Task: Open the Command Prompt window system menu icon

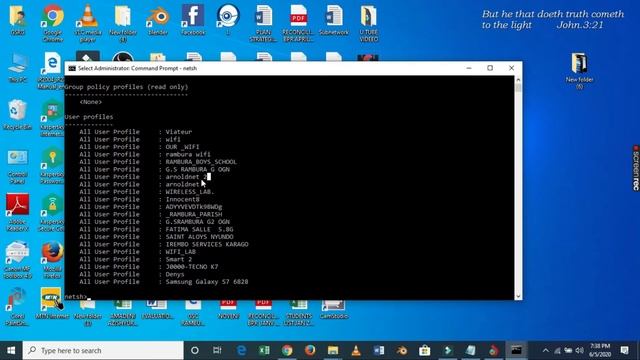Action: pyautogui.click(x=72, y=68)
